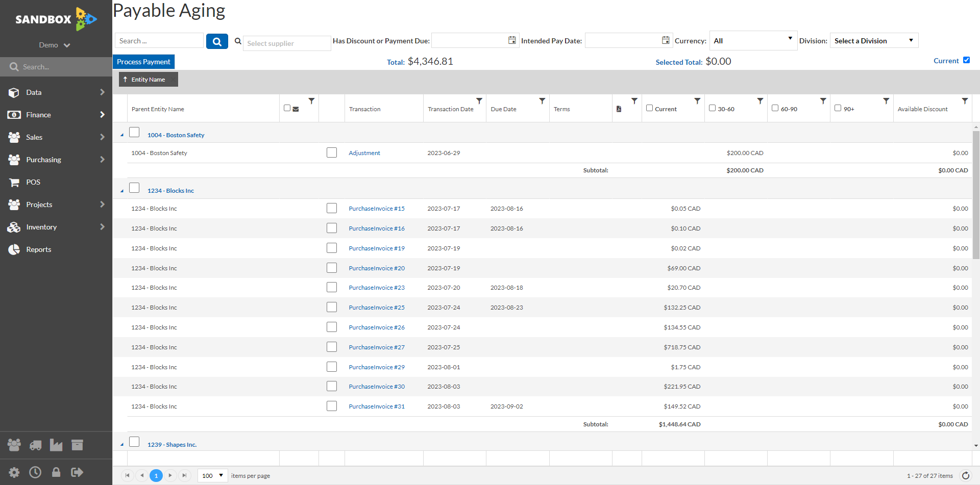Image resolution: width=980 pixels, height=485 pixels.
Task: Open the Adjustment transaction link
Action: click(364, 153)
